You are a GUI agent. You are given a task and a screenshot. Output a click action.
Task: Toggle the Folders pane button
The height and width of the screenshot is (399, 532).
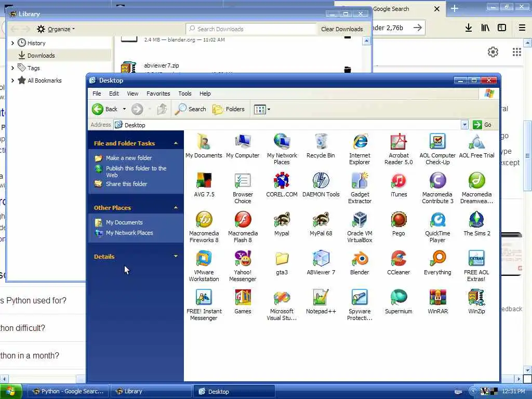229,109
